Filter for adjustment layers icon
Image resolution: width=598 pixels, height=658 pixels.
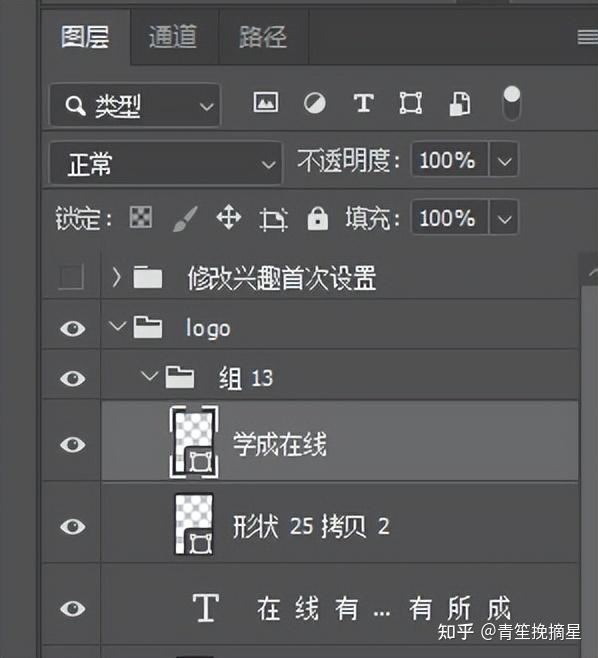[x=315, y=103]
